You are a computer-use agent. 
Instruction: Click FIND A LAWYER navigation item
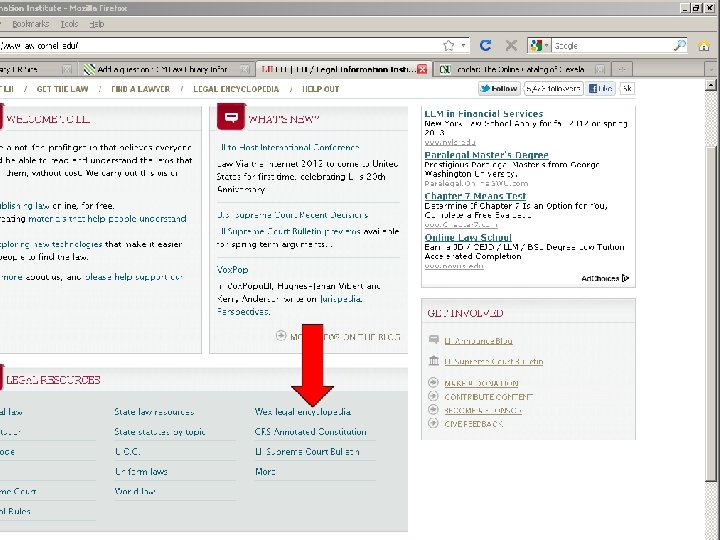pyautogui.click(x=141, y=89)
